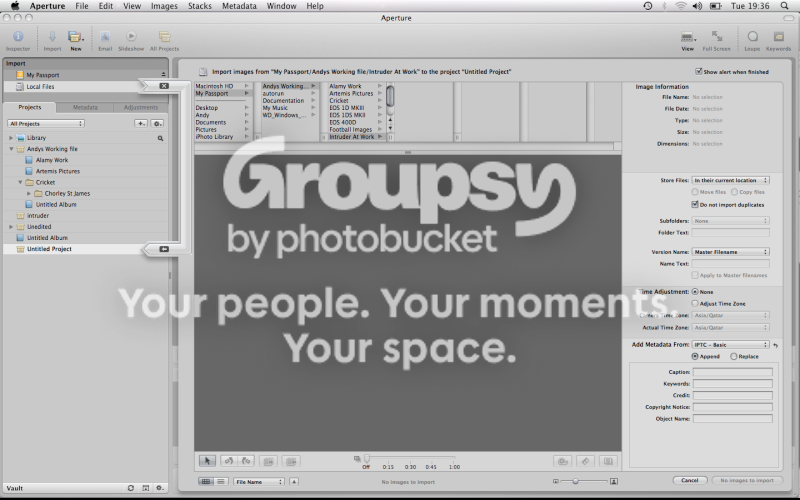Click the Rotate Right tool
The image size is (800, 500).
246,461
